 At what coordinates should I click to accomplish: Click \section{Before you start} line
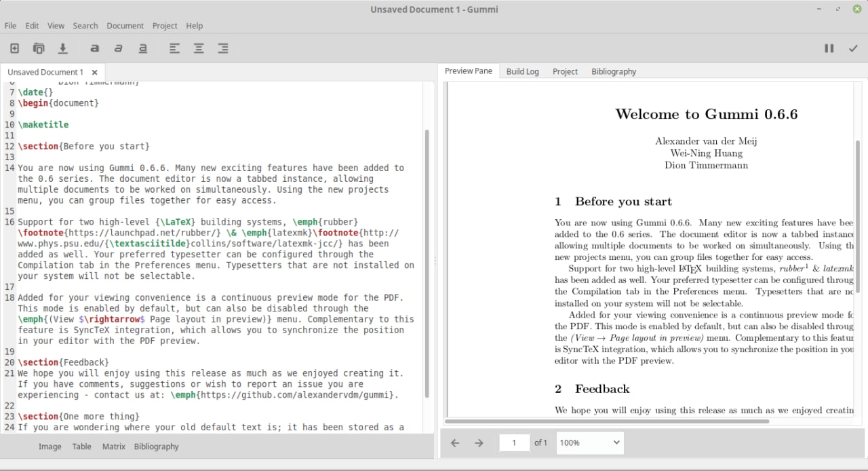tap(84, 147)
